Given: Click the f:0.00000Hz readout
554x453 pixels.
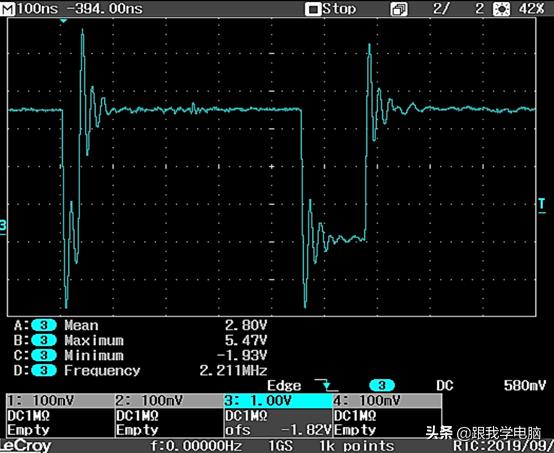Looking at the screenshot, I should [x=196, y=446].
